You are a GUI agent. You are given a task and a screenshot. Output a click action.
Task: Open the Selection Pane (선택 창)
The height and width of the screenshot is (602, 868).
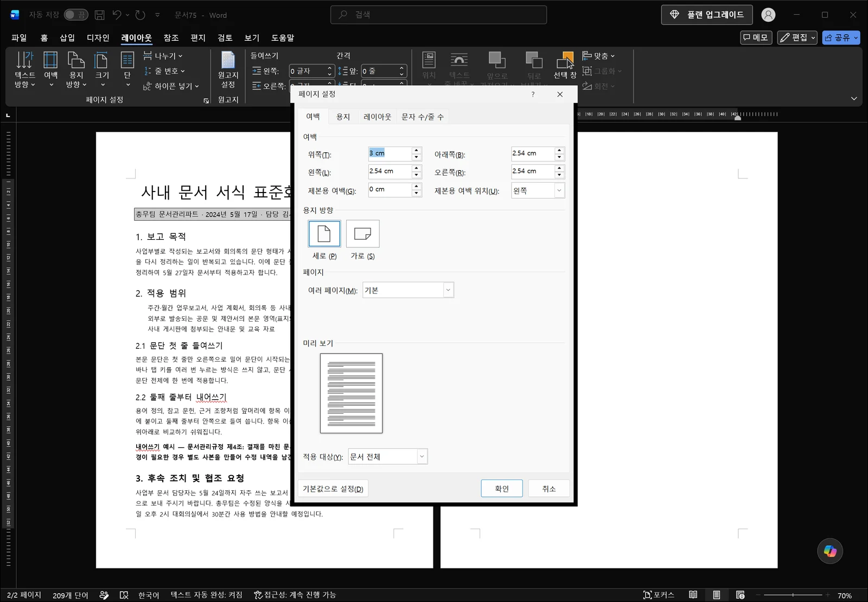(x=565, y=66)
